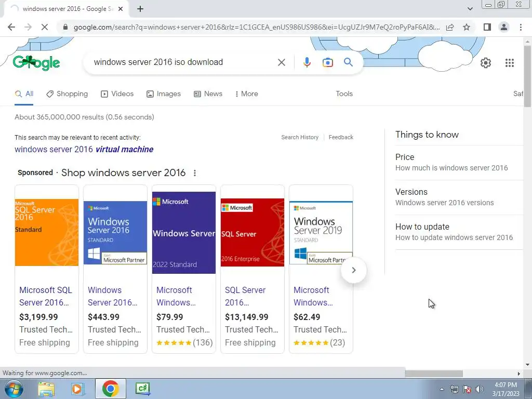Image resolution: width=532 pixels, height=399 pixels.
Task: Switch to Videos results tab
Action: (117, 94)
